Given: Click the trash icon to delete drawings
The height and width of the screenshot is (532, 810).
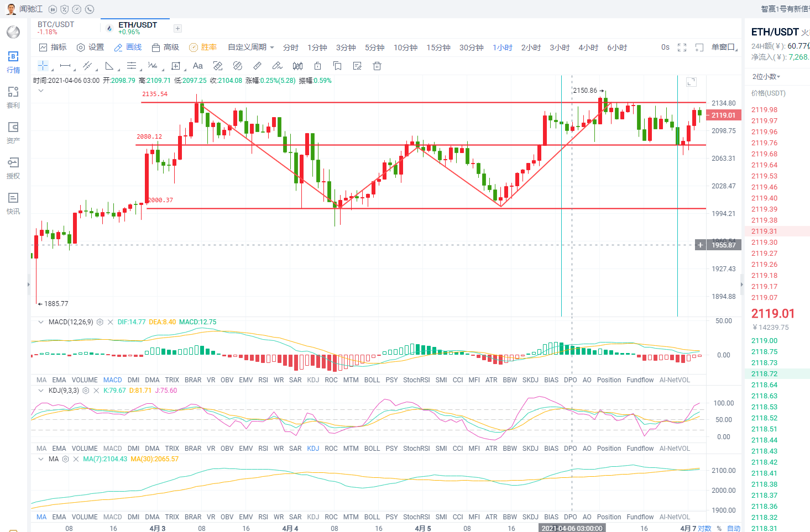Looking at the screenshot, I should pyautogui.click(x=377, y=66).
